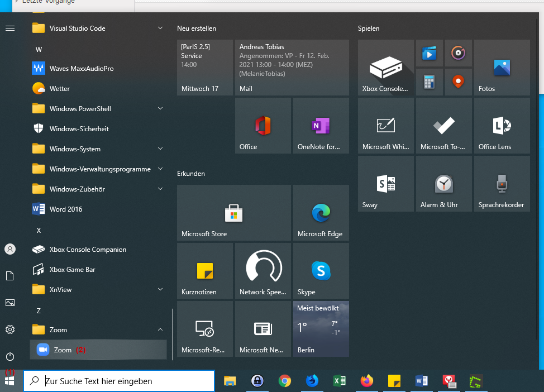Click the hamburger menu at top left
The width and height of the screenshot is (544, 392).
pos(10,28)
